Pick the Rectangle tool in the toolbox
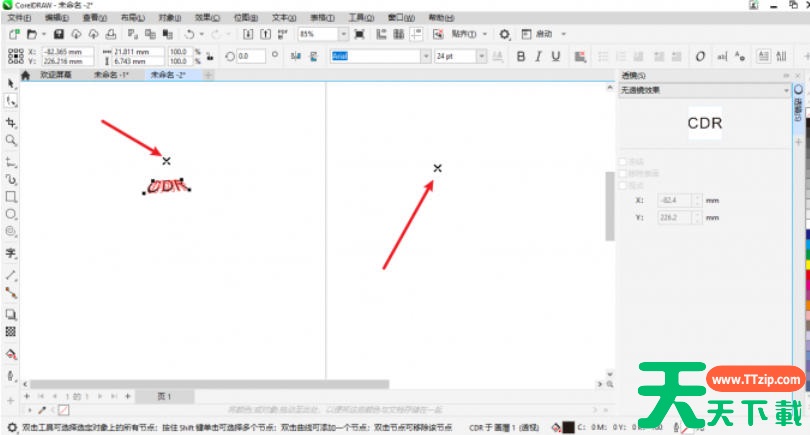The image size is (810, 435). [x=11, y=196]
